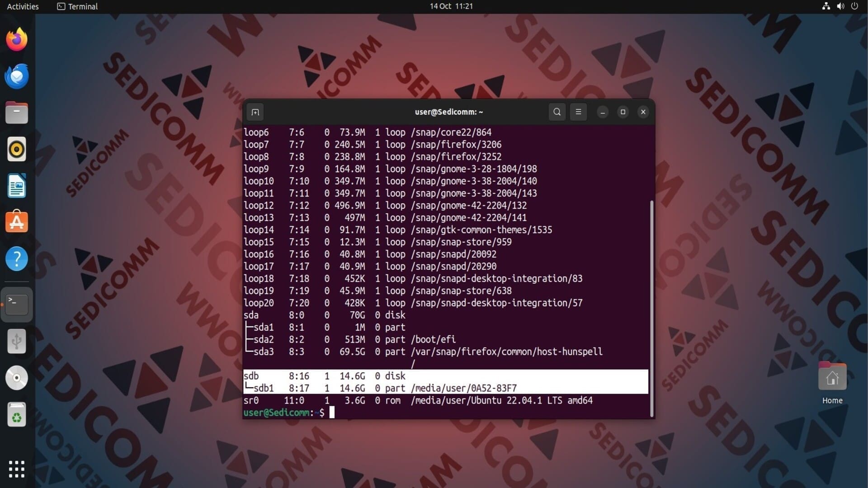The width and height of the screenshot is (868, 488).
Task: Show Applications grid button
Action: tap(17, 469)
